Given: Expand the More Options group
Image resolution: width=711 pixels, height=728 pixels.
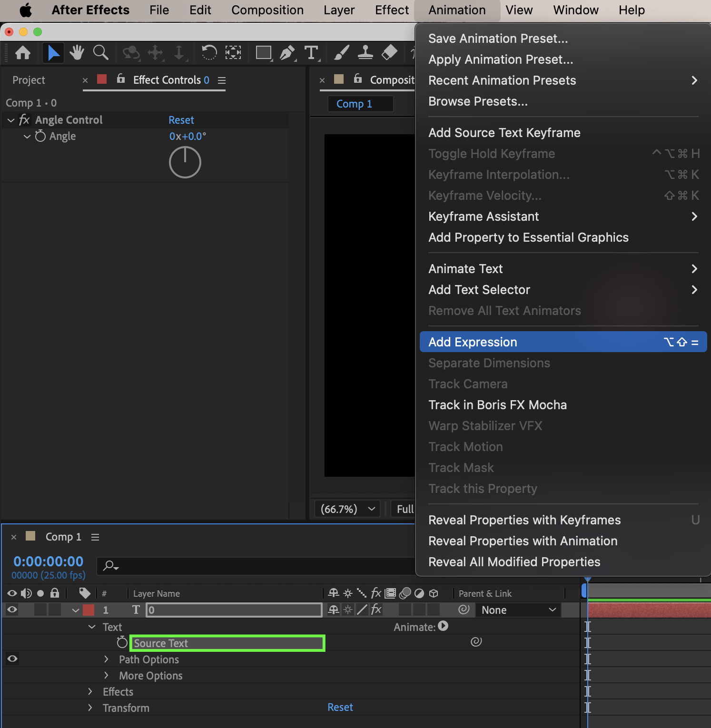Looking at the screenshot, I should click(106, 675).
